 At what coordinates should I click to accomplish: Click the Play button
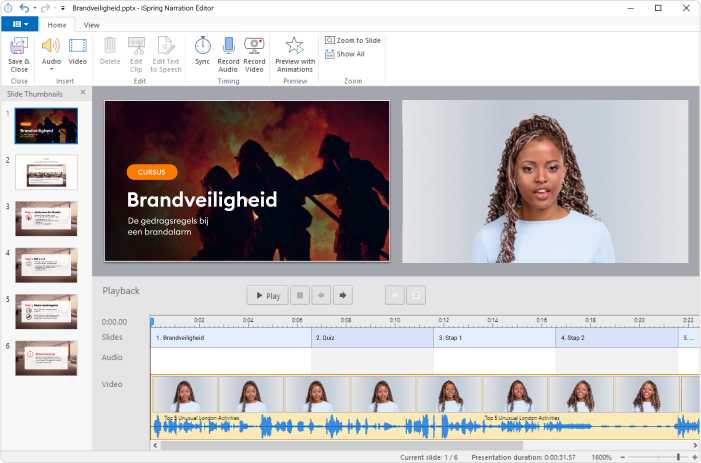click(x=267, y=295)
